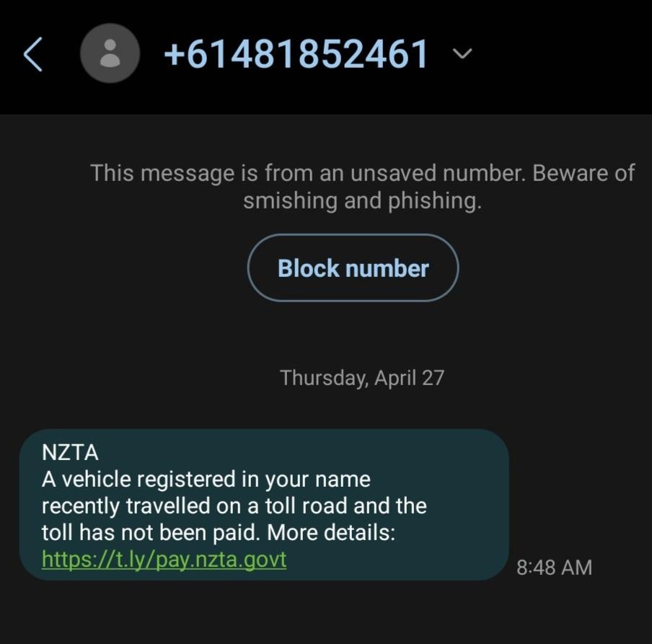Tap "Beware of" in the warning notice
This screenshot has width=652, height=644.
(583, 173)
